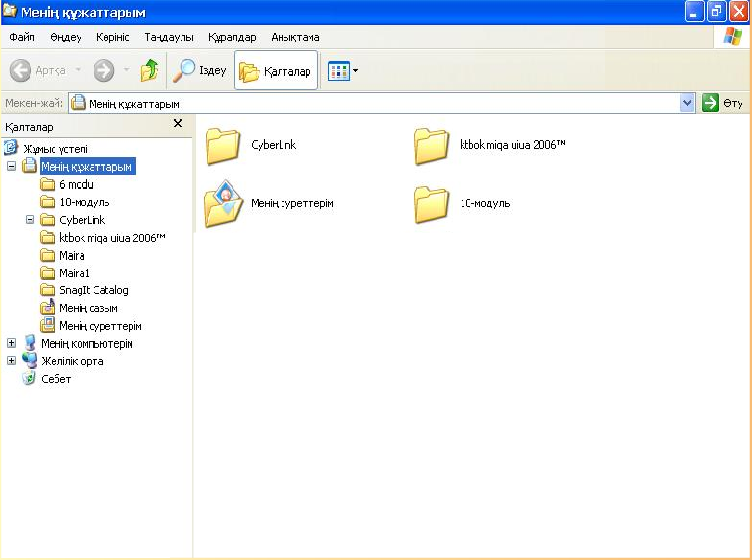Viewport: 752px width, 560px height.
Task: Click the Іздеу search magnifier icon
Action: coord(184,70)
